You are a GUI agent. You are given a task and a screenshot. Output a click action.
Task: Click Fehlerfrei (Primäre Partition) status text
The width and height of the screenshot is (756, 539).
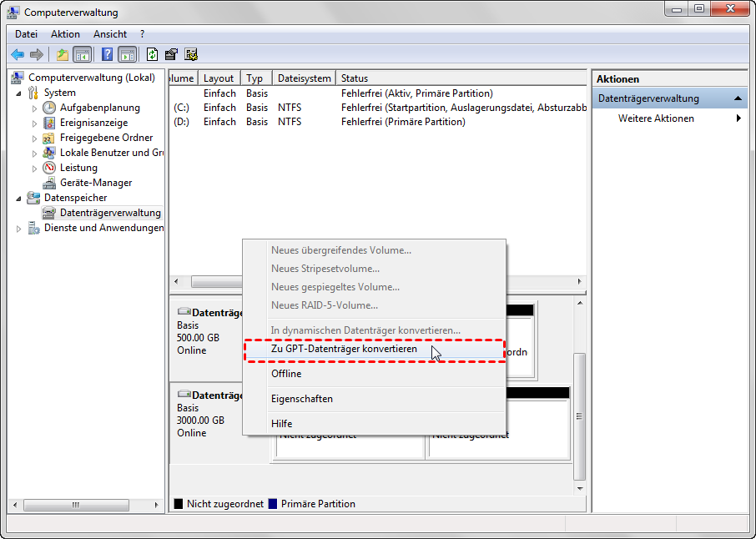pos(403,122)
